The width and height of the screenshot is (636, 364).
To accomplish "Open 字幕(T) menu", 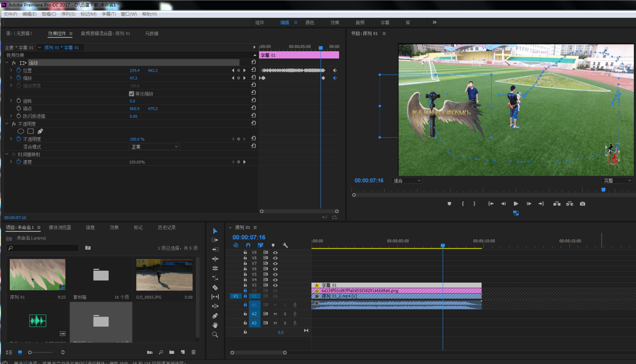I will [x=109, y=14].
